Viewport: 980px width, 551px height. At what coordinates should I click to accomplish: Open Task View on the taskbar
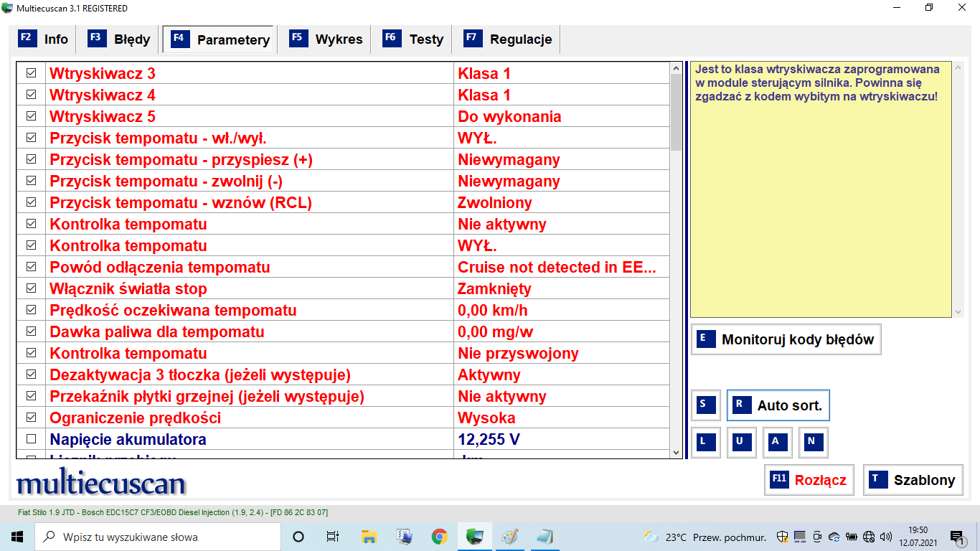click(333, 537)
